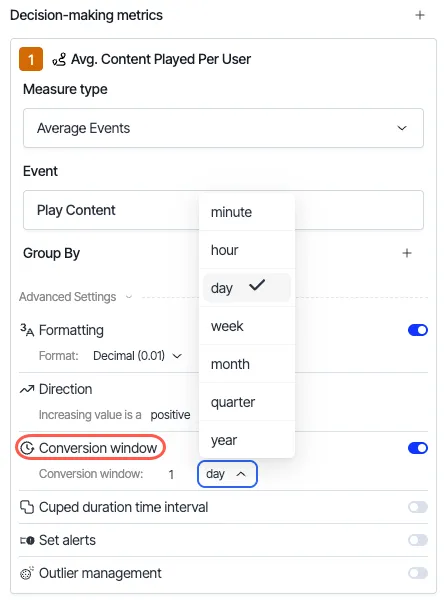Enable the Cuped duration time interval toggle
The width and height of the screenshot is (447, 600).
click(x=418, y=507)
